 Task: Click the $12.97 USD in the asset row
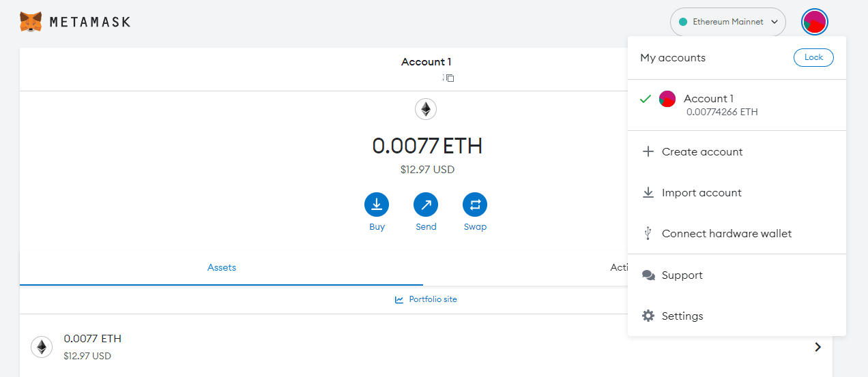coord(87,356)
